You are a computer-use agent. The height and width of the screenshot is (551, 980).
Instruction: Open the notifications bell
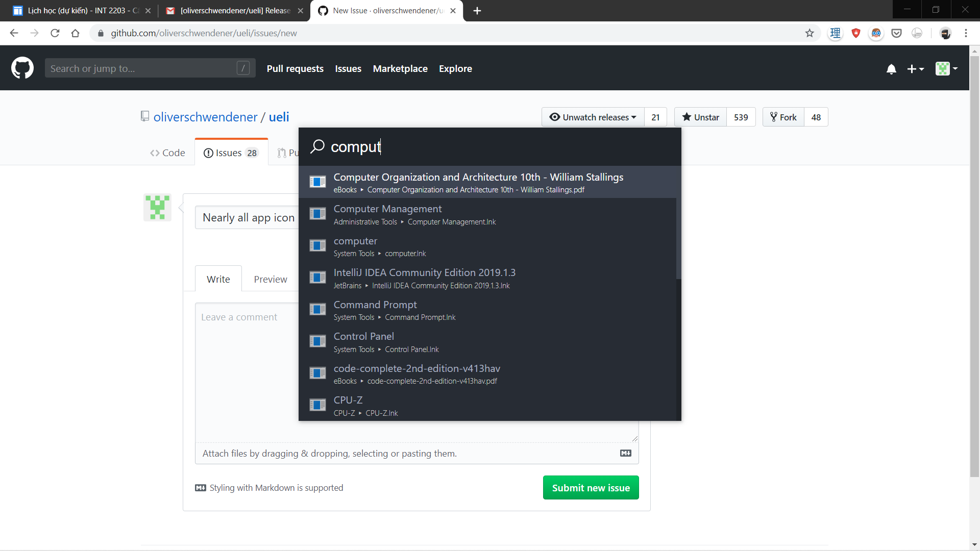891,69
